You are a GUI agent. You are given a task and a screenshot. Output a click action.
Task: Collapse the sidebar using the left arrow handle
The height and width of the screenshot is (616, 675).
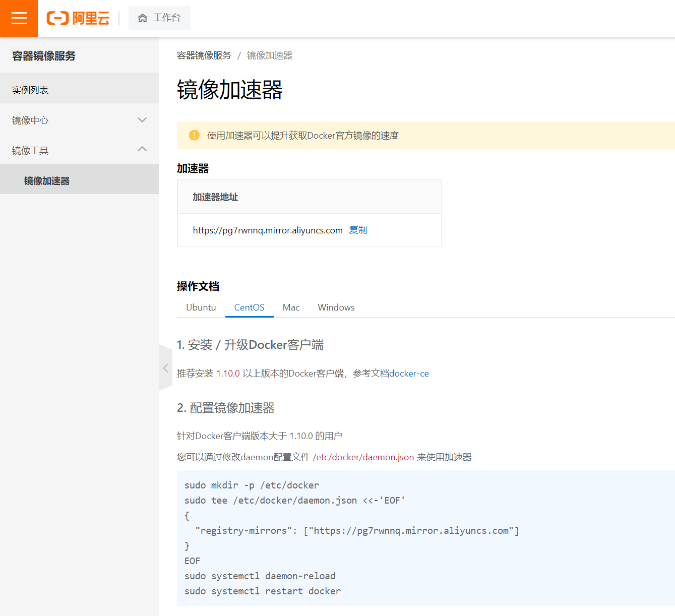tap(165, 368)
